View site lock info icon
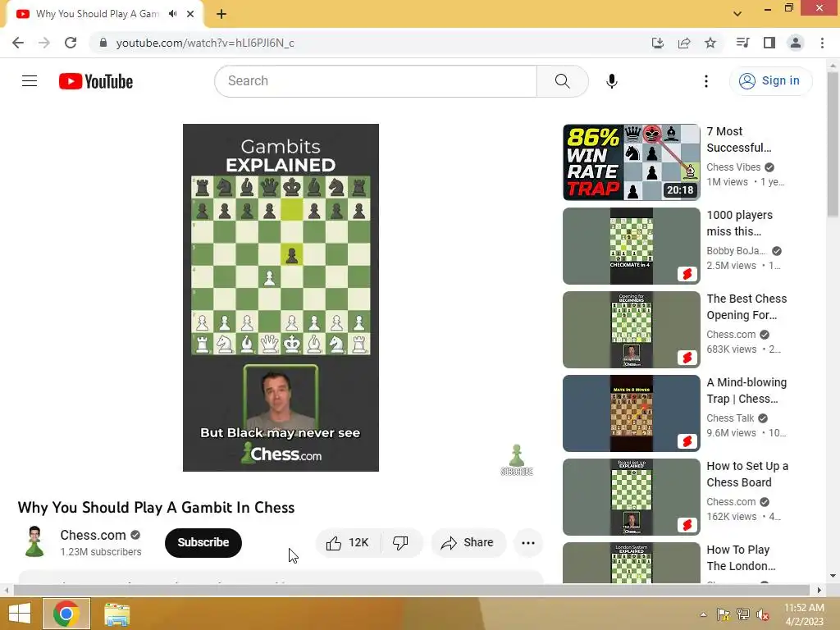Viewport: 840px width, 630px height. pyautogui.click(x=103, y=43)
